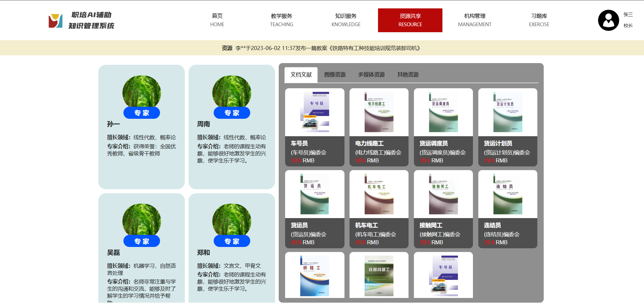This screenshot has height=306, width=644.
Task: Go to 首页 HOME menu
Action: [x=217, y=20]
